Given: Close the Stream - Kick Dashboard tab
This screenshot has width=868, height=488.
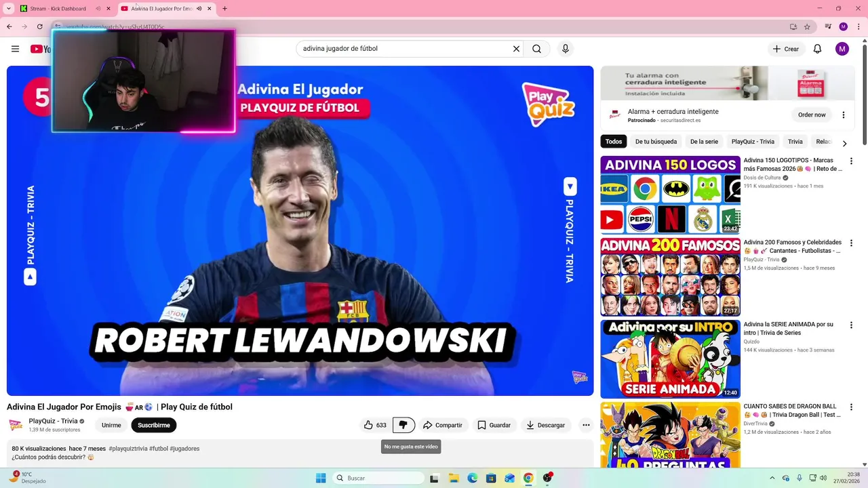Looking at the screenshot, I should [108, 9].
